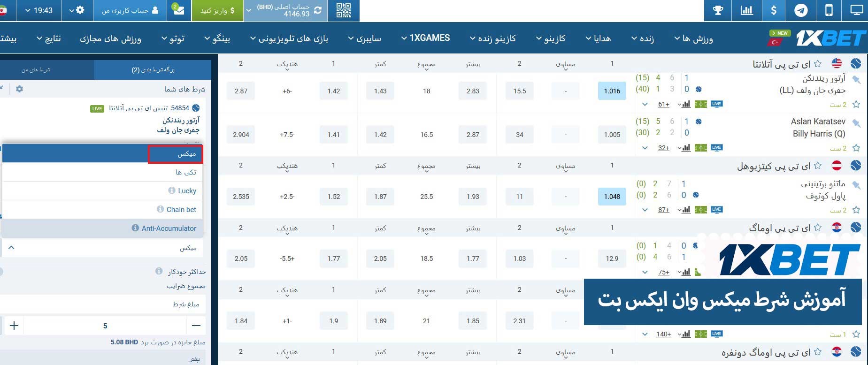This screenshot has height=365, width=868.
Task: Select میکس option in bet type list
Action: (102, 154)
